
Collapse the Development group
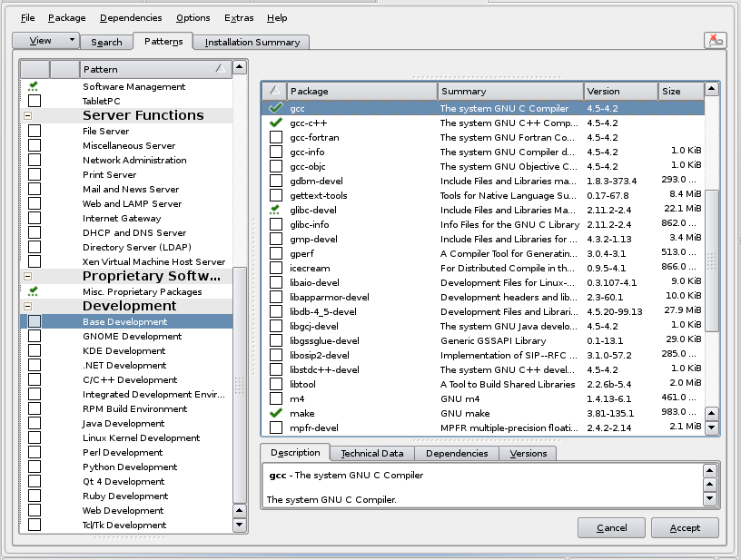pos(27,306)
